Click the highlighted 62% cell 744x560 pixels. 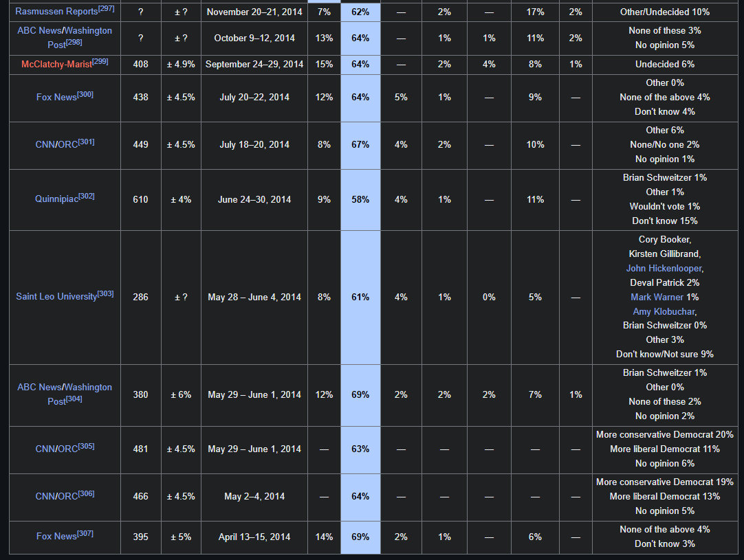pyautogui.click(x=360, y=12)
